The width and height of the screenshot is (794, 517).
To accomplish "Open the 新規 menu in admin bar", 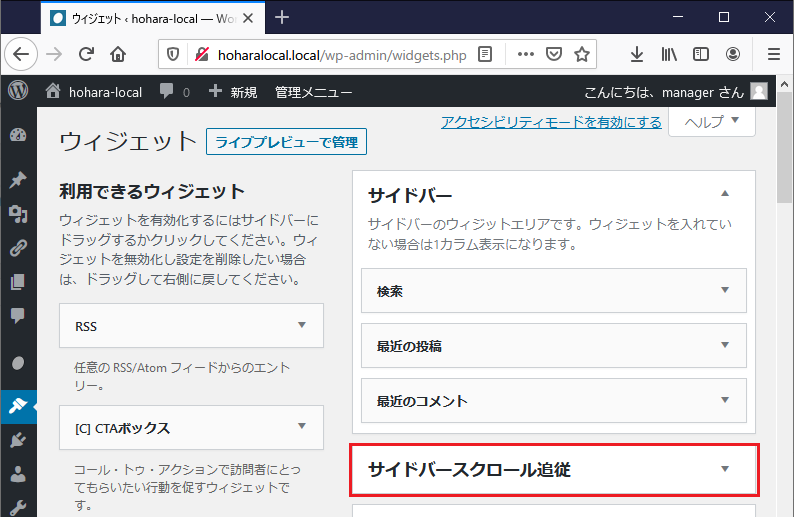I will tap(233, 92).
